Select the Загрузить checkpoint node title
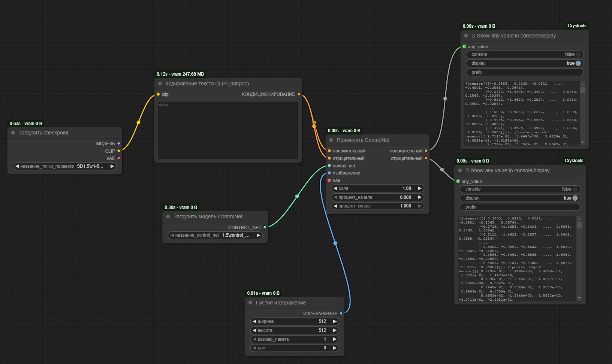The height and width of the screenshot is (364, 612). 43,133
